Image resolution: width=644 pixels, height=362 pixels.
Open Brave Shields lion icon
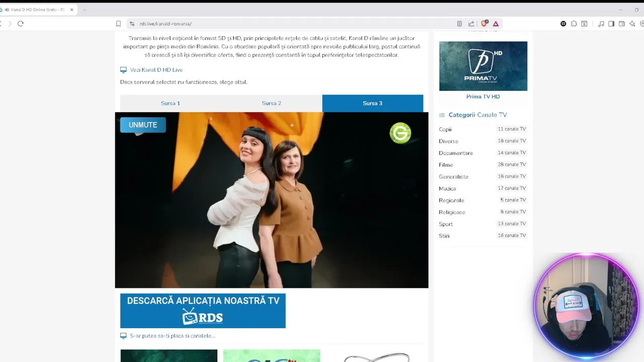pos(484,24)
